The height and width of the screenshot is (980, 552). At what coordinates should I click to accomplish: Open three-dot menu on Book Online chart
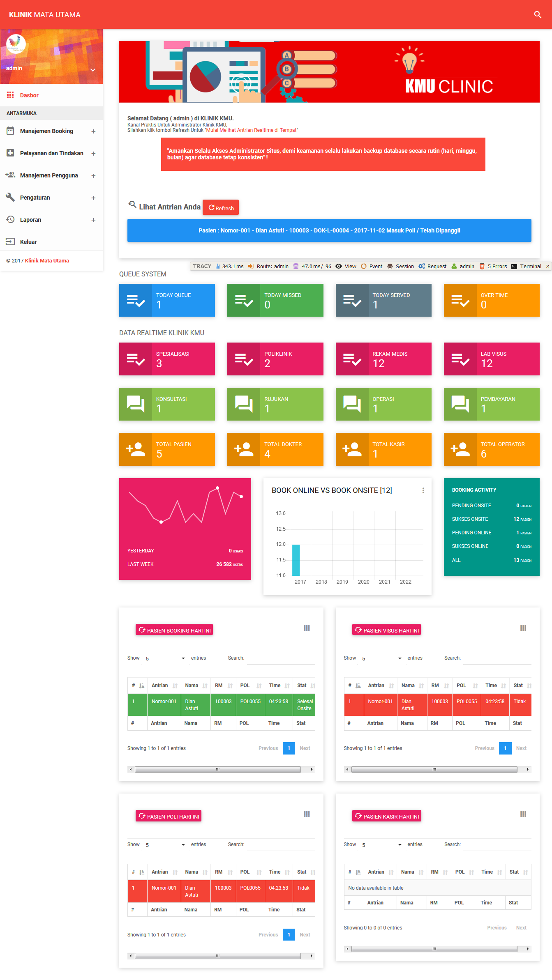(x=423, y=490)
